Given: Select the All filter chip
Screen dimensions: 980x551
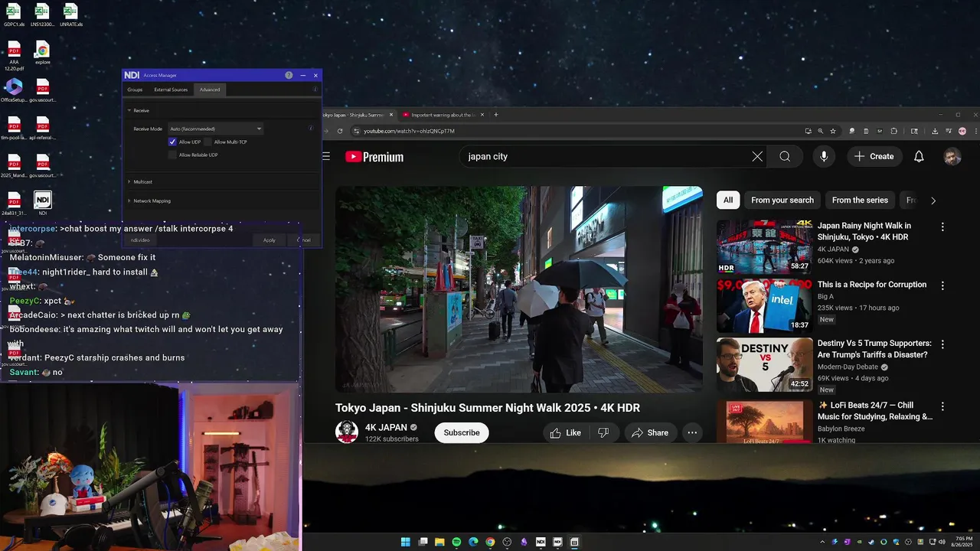Looking at the screenshot, I should click(x=728, y=200).
